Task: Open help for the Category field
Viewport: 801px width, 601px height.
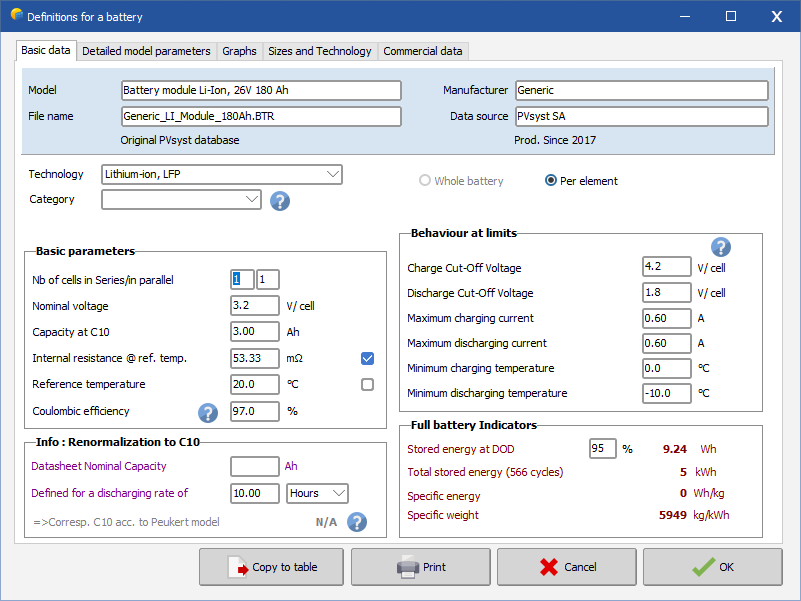Action: point(280,201)
